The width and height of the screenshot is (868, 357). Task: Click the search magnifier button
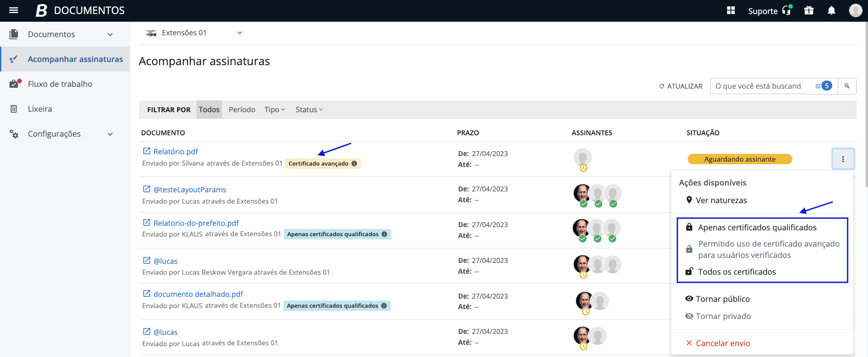point(847,86)
